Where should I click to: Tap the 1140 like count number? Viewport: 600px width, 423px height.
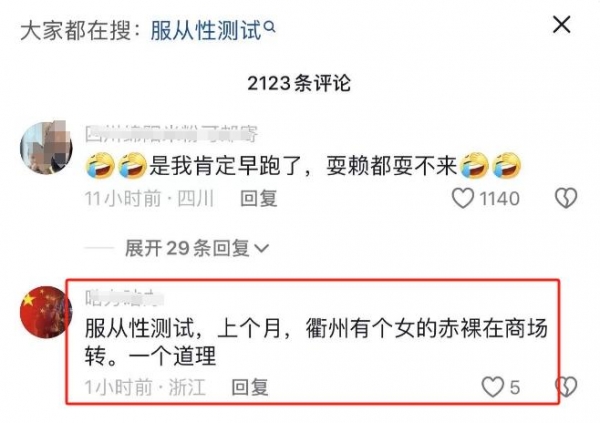pyautogui.click(x=499, y=199)
